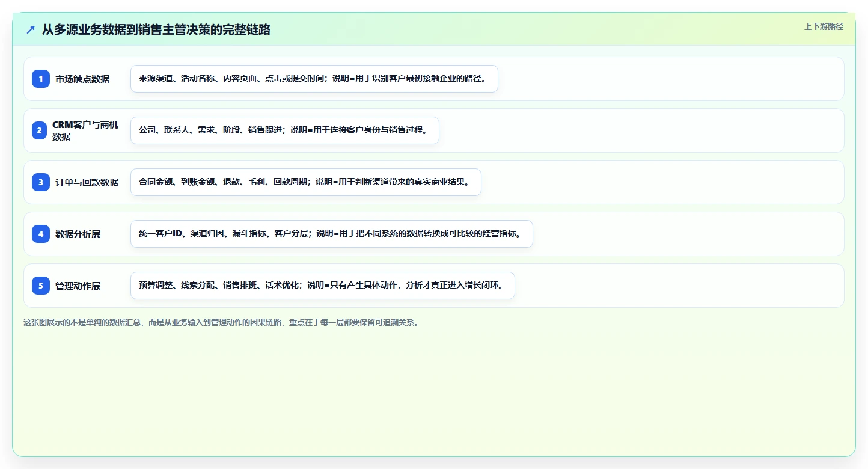
Task: Select the step 4 number badge
Action: [41, 234]
